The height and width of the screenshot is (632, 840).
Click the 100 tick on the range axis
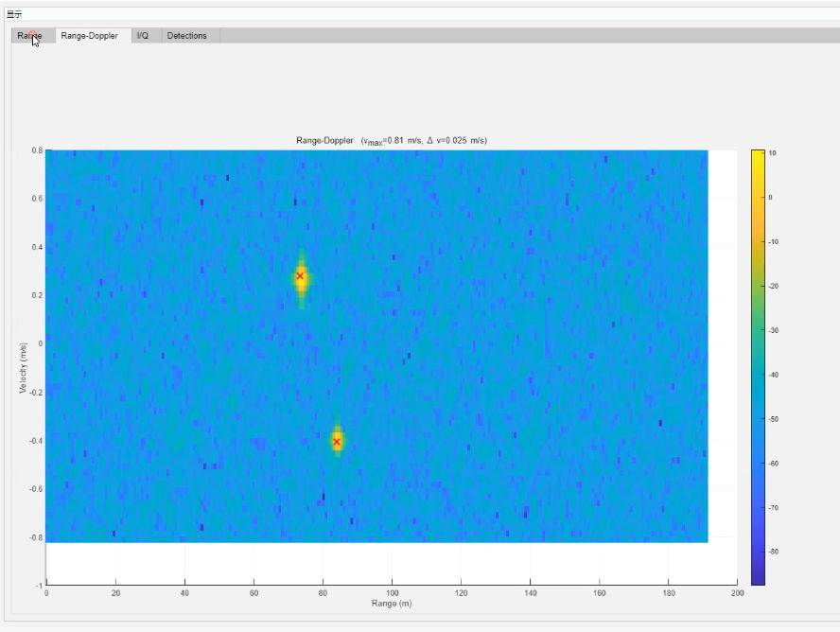pos(392,593)
